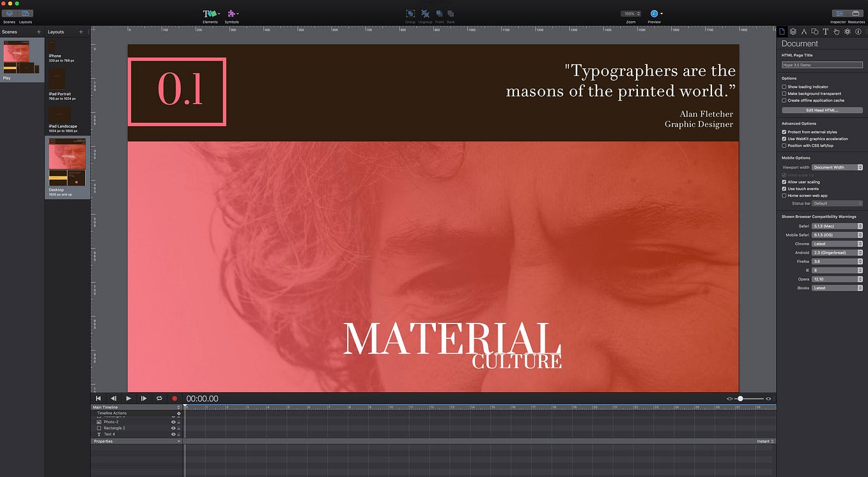The image size is (868, 477).
Task: Enable Show loading indicator checkbox
Action: pos(784,87)
